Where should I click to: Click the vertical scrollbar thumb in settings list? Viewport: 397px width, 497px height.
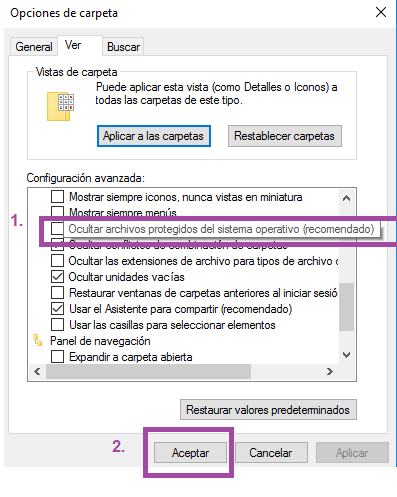(x=346, y=307)
